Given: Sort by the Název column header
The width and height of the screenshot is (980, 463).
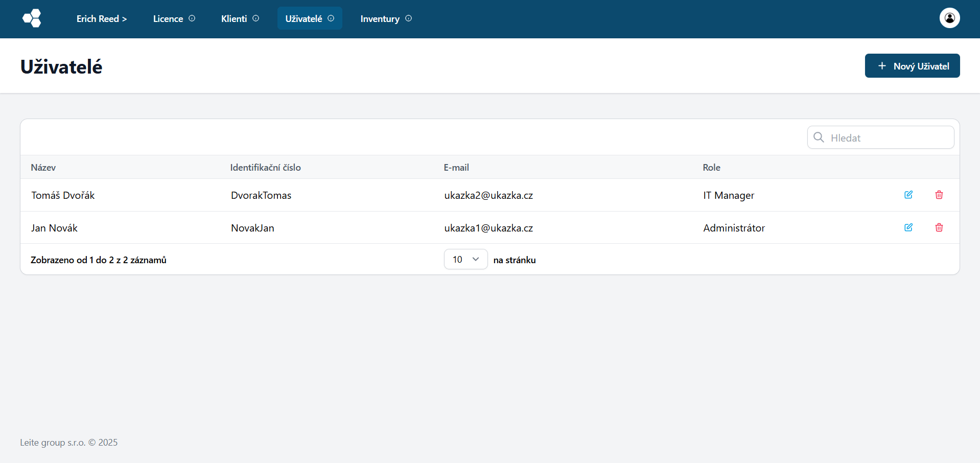Looking at the screenshot, I should 43,168.
